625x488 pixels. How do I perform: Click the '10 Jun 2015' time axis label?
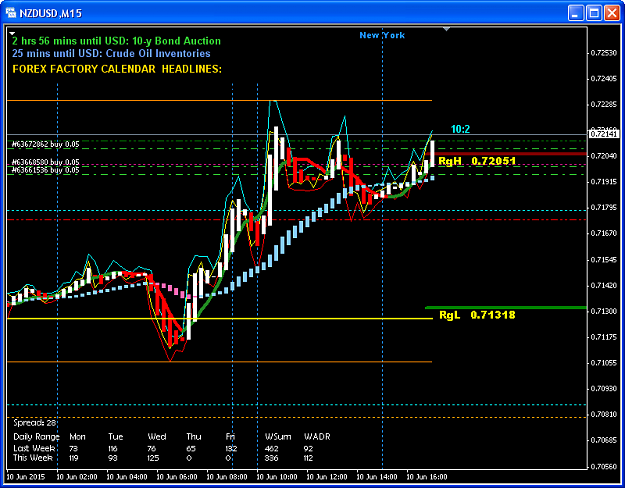click(x=26, y=476)
